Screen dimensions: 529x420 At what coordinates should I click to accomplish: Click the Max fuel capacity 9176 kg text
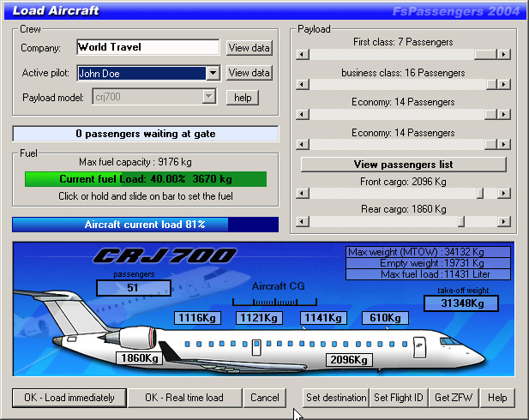pos(135,162)
